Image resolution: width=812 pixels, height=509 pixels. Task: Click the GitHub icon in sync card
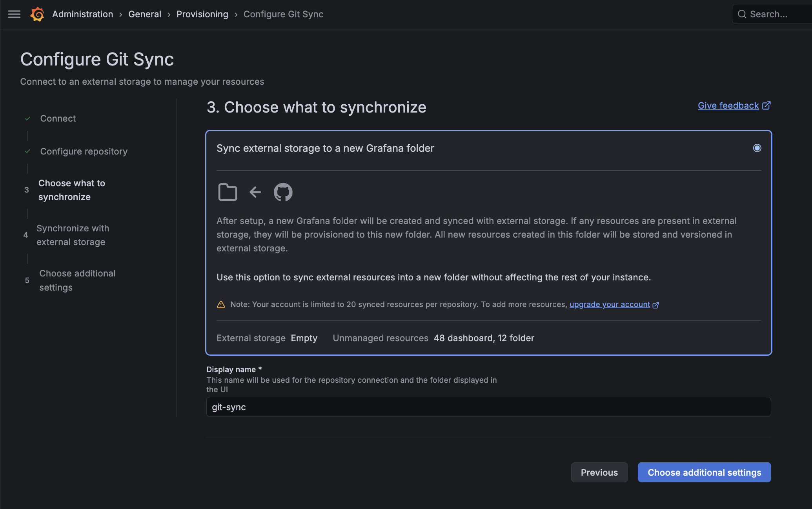[283, 192]
